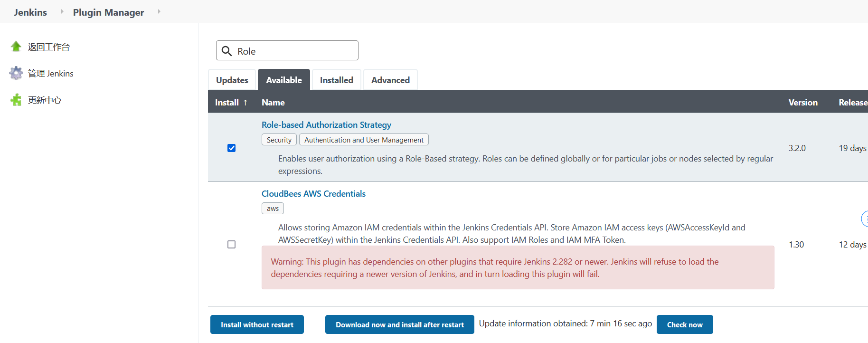Click the Update information obtained text
The image size is (868, 343).
pos(566,324)
